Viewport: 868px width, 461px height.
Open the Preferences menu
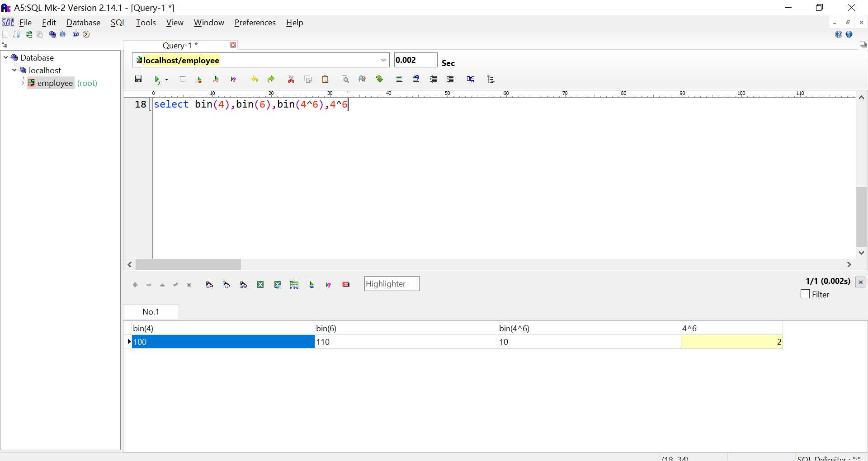coord(255,23)
